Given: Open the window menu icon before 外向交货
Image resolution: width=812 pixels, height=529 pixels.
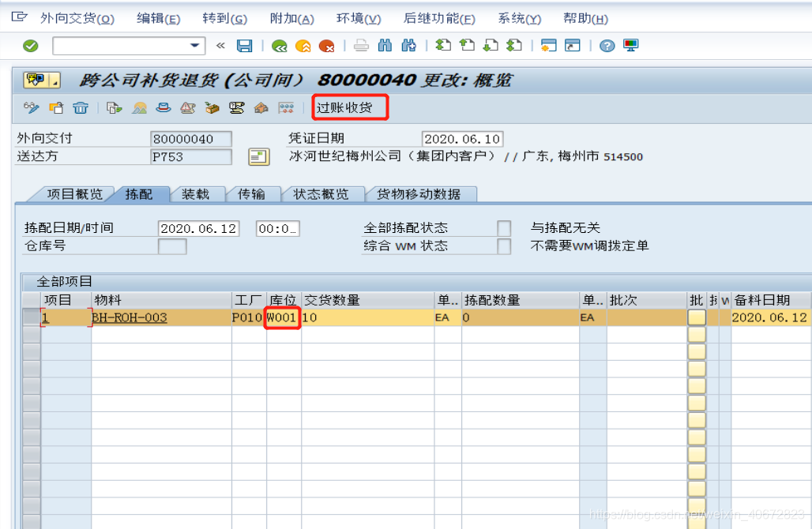Looking at the screenshot, I should pos(19,17).
